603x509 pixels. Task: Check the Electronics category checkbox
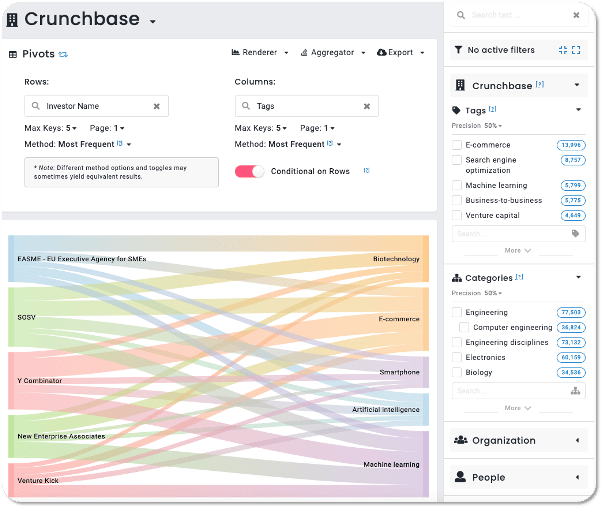click(x=457, y=357)
